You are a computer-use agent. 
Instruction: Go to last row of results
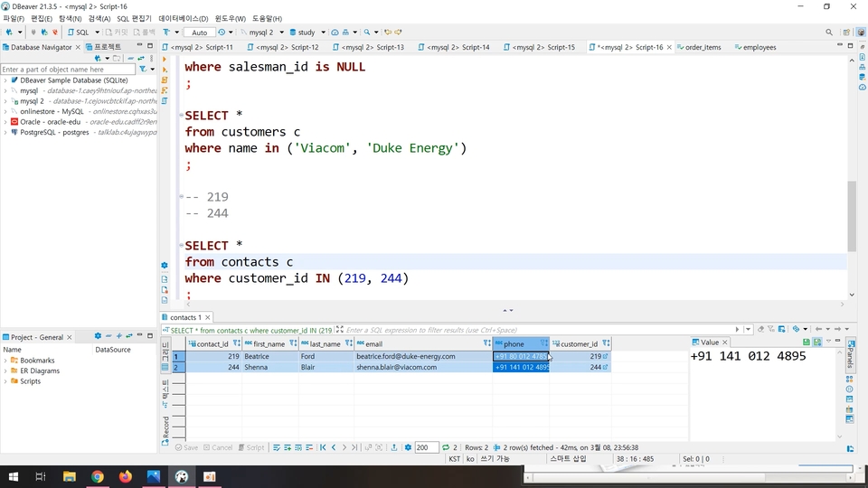(x=354, y=447)
